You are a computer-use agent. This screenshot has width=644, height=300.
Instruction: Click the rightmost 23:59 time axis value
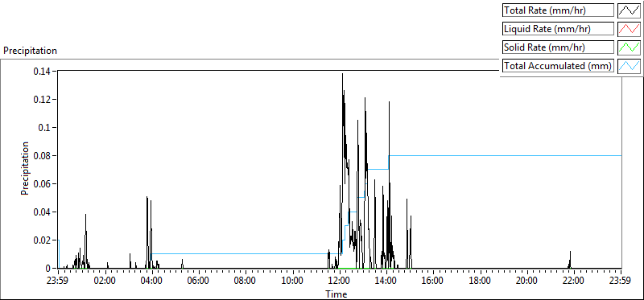[621, 282]
